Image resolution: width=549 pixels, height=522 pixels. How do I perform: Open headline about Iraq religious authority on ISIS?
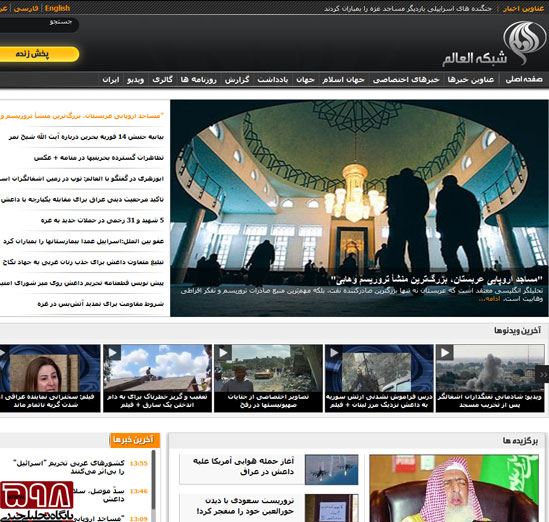coord(82,200)
